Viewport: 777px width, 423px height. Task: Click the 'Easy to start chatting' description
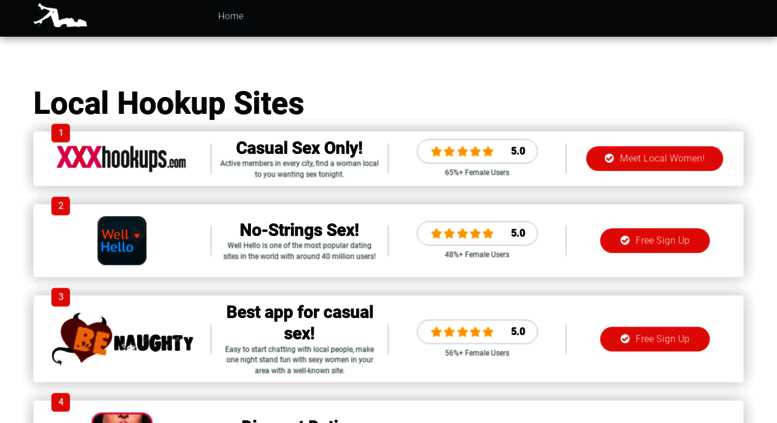299,360
